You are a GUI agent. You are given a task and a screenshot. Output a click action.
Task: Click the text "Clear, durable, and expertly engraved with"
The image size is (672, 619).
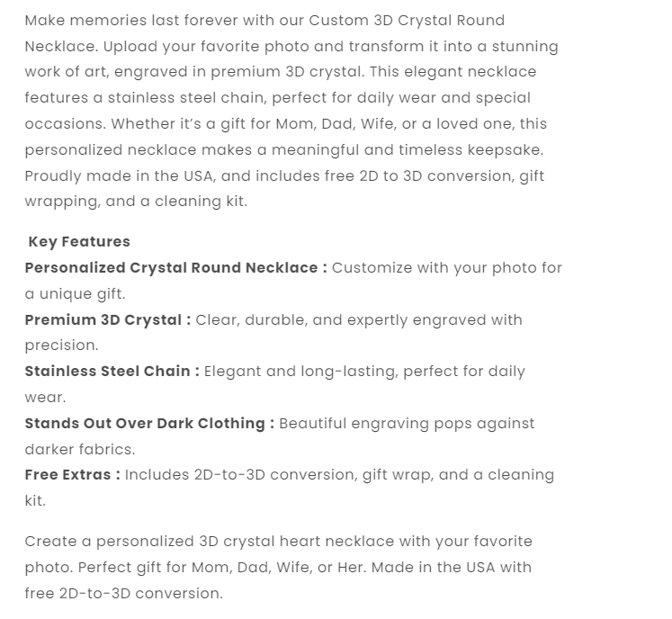click(359, 319)
